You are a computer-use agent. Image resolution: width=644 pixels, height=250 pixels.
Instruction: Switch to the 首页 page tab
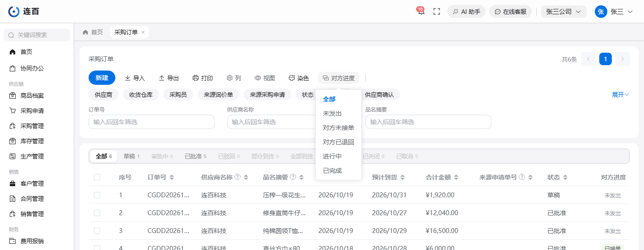coord(93,32)
